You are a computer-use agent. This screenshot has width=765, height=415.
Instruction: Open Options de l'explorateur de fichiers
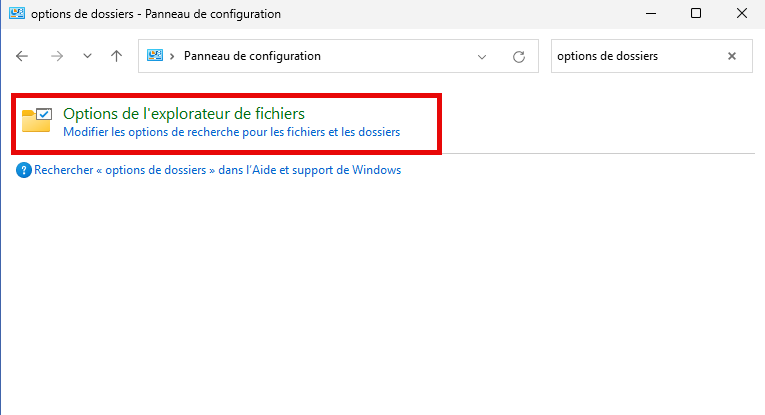184,114
